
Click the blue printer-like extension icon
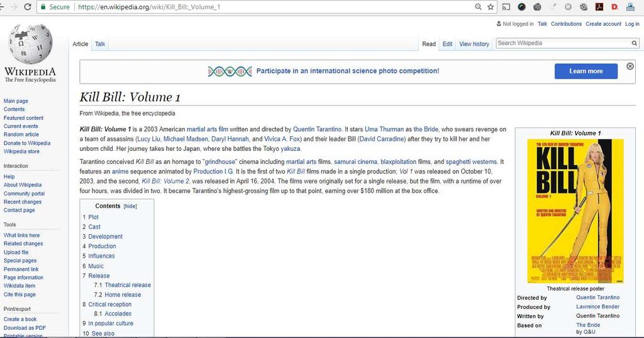630,6
